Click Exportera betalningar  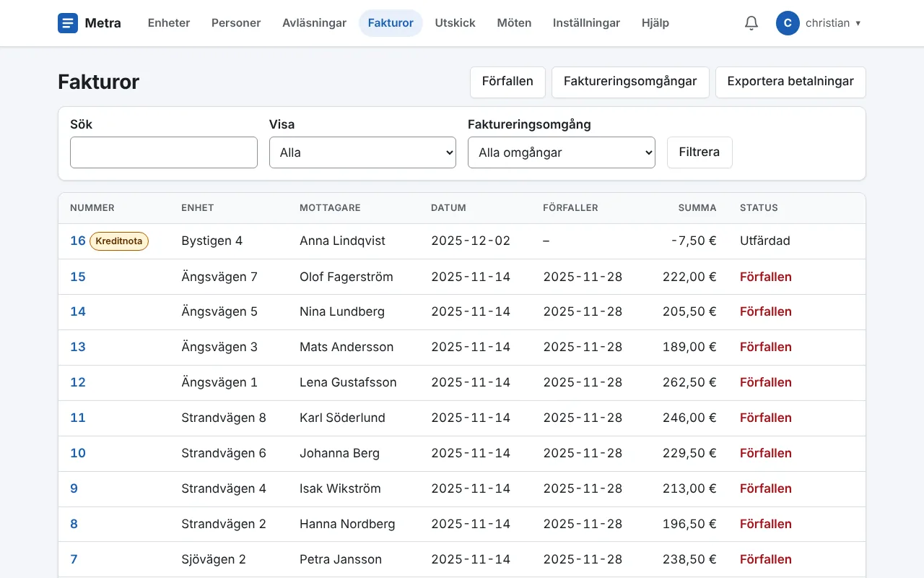click(x=790, y=82)
